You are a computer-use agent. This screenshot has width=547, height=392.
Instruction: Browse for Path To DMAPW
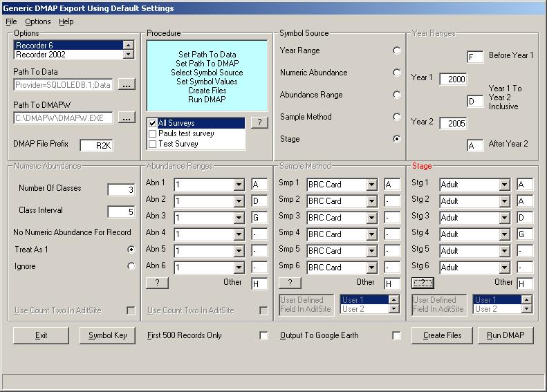(x=127, y=118)
